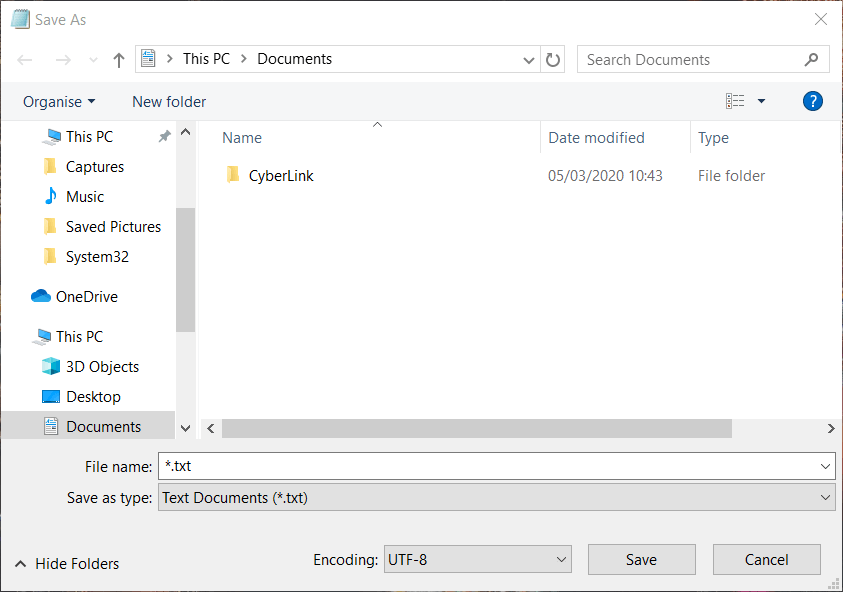Open the Organise menu
This screenshot has width=843, height=592.
click(x=59, y=102)
